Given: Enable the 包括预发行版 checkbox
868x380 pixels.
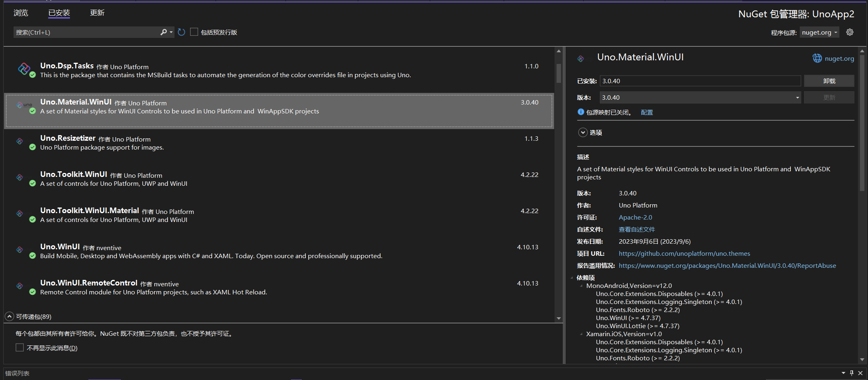Looking at the screenshot, I should pyautogui.click(x=194, y=31).
